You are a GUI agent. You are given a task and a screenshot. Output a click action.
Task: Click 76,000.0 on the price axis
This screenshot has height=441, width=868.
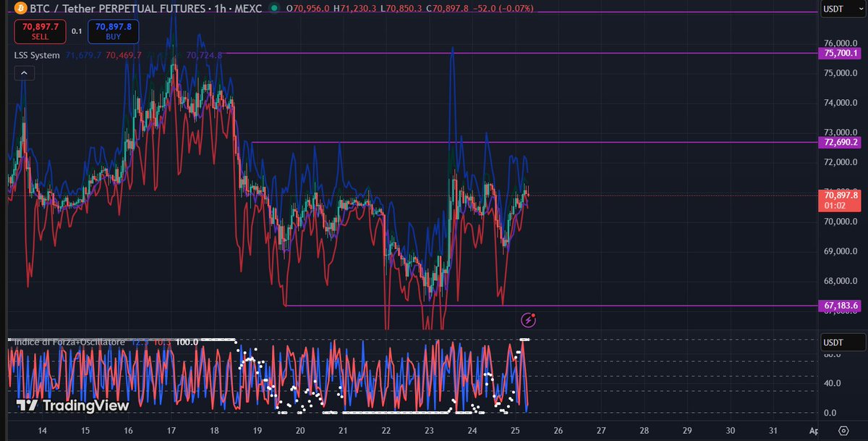coord(841,43)
